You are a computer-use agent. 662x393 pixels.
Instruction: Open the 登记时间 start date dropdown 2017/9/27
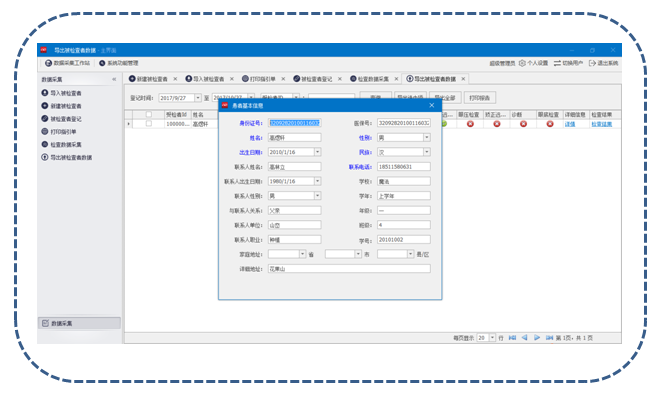click(198, 98)
